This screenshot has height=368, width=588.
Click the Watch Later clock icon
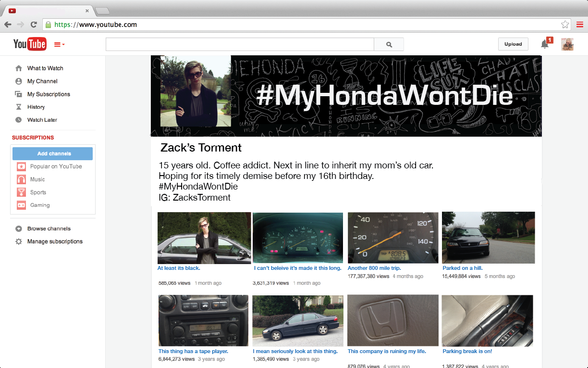coord(19,120)
